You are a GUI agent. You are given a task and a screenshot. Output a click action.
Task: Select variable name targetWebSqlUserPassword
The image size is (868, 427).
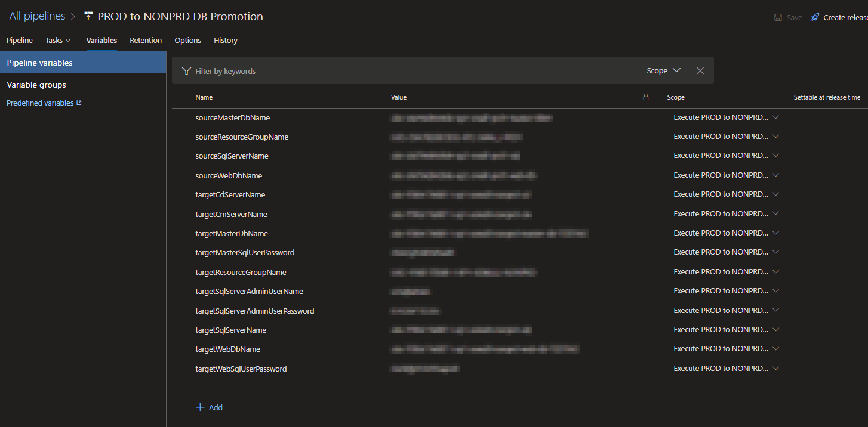241,369
